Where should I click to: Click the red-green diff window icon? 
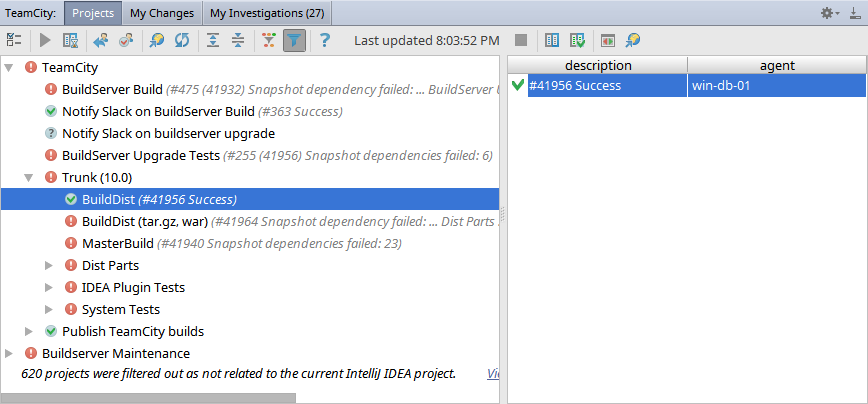[x=608, y=40]
